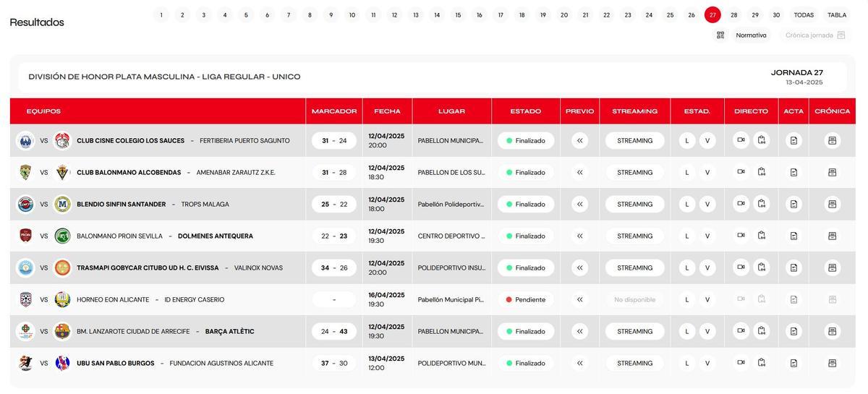Switch to TODAS jornadas view
The width and height of the screenshot is (868, 394).
click(804, 14)
